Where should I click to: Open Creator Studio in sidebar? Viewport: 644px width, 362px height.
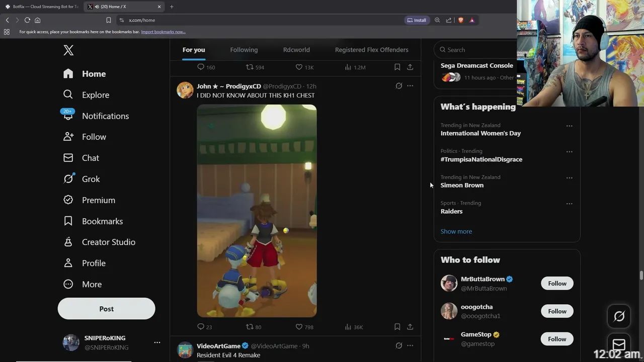tap(99, 242)
